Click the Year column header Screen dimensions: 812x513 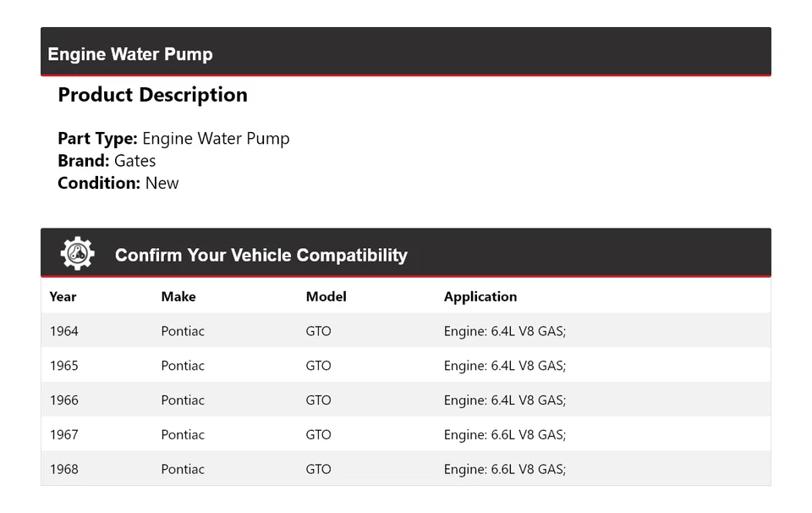pos(63,296)
